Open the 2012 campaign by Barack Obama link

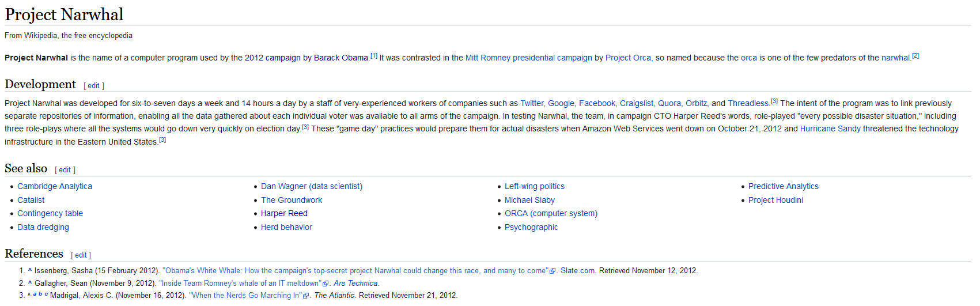click(307, 58)
